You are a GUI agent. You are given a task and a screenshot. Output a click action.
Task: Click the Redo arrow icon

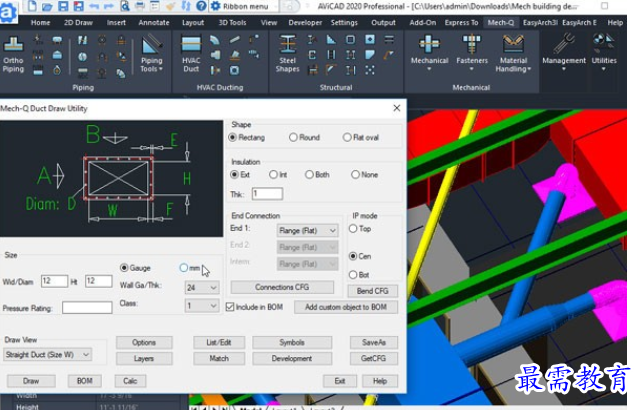108,6
